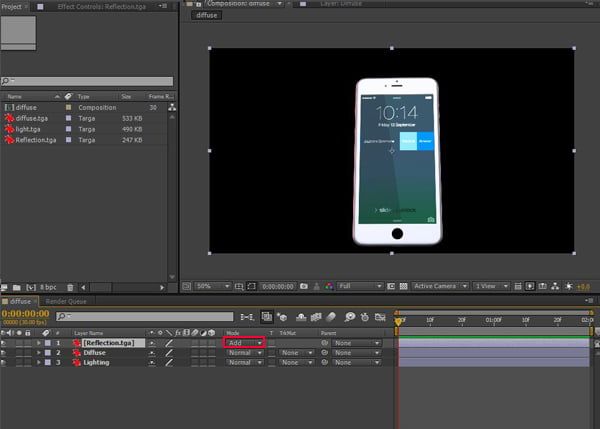Open the Active Camera view dropdown

(440, 286)
